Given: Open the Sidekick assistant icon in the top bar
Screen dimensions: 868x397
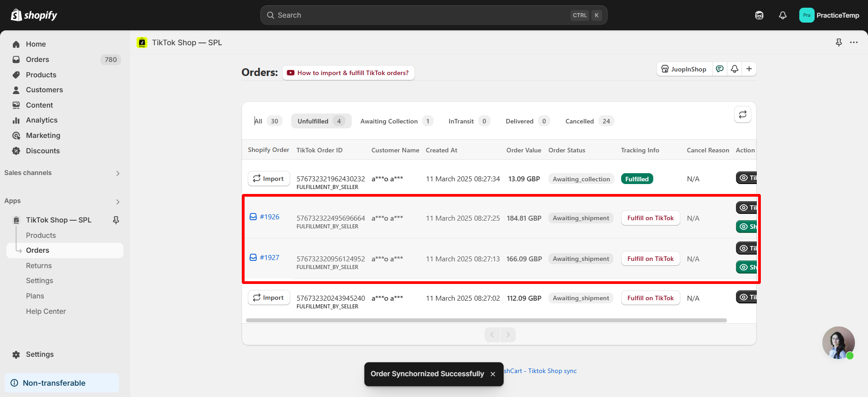Looking at the screenshot, I should point(759,15).
